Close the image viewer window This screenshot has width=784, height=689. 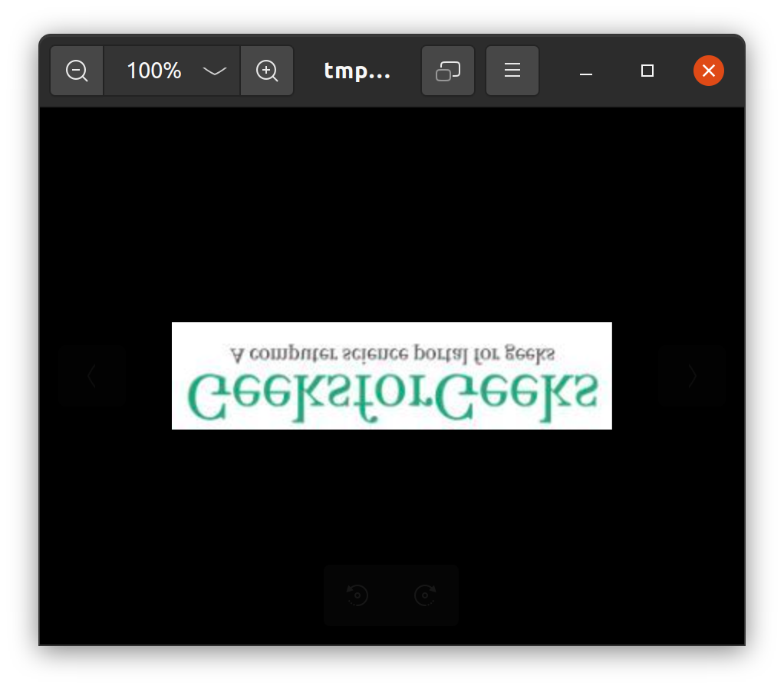click(x=708, y=71)
